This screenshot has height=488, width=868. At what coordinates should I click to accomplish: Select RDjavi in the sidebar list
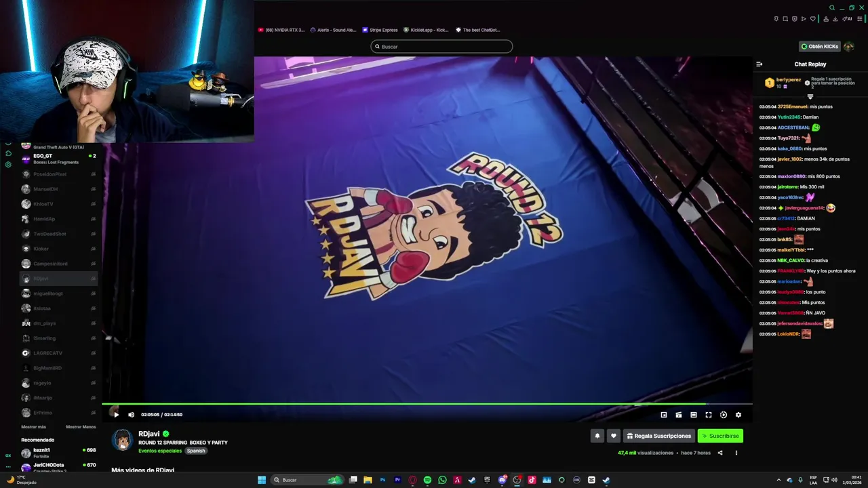tap(59, 279)
